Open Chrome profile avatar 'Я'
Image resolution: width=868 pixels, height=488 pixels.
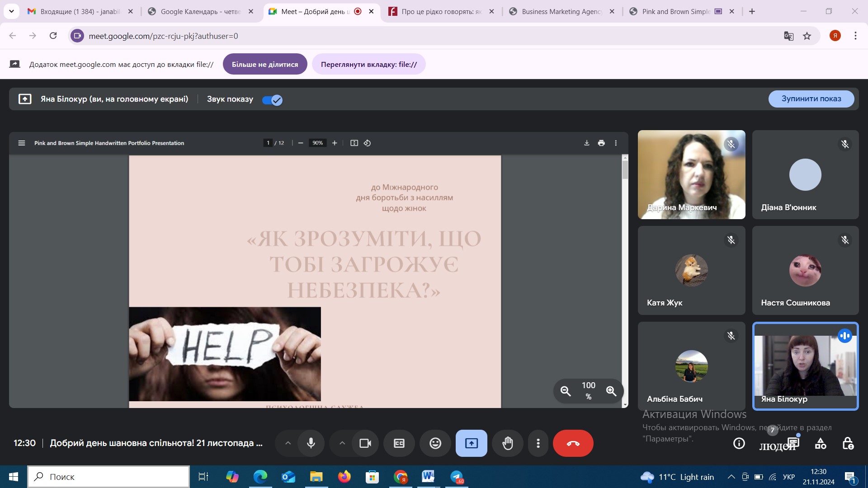(835, 36)
